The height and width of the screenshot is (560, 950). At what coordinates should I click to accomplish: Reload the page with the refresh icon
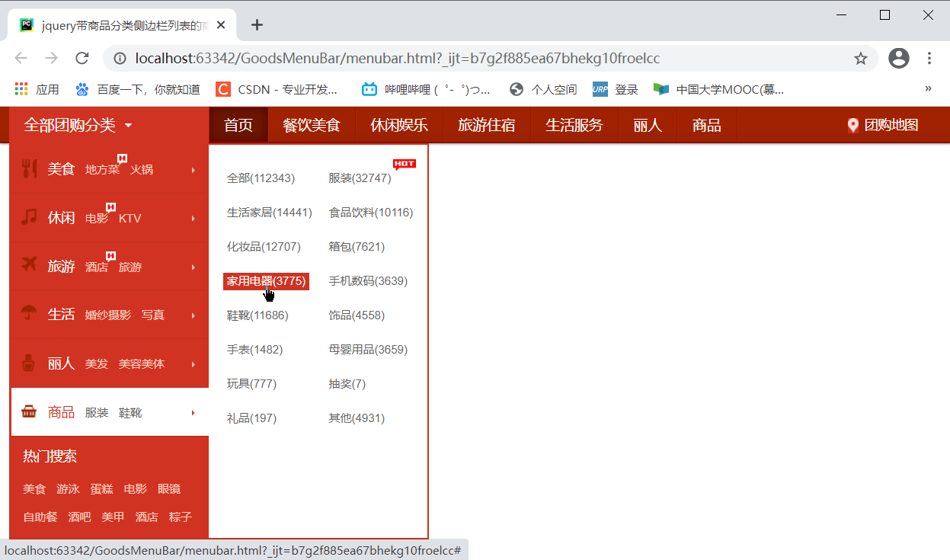82,58
